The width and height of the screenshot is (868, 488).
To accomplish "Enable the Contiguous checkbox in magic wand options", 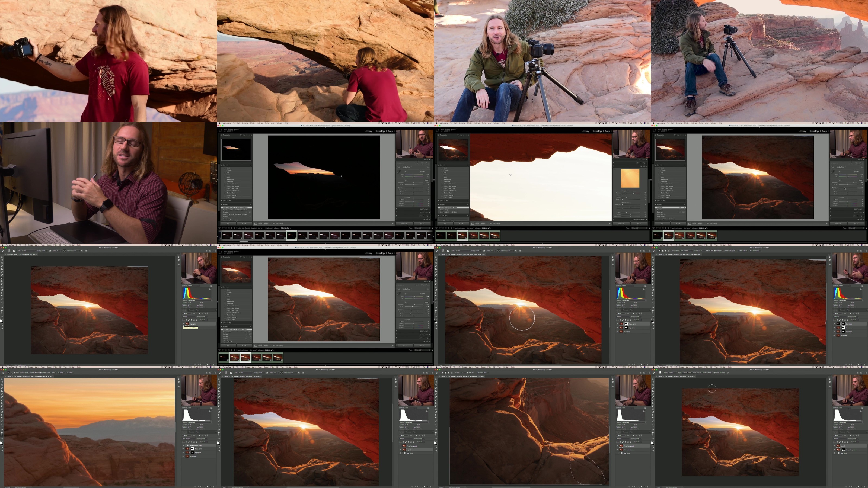I will (715, 251).
